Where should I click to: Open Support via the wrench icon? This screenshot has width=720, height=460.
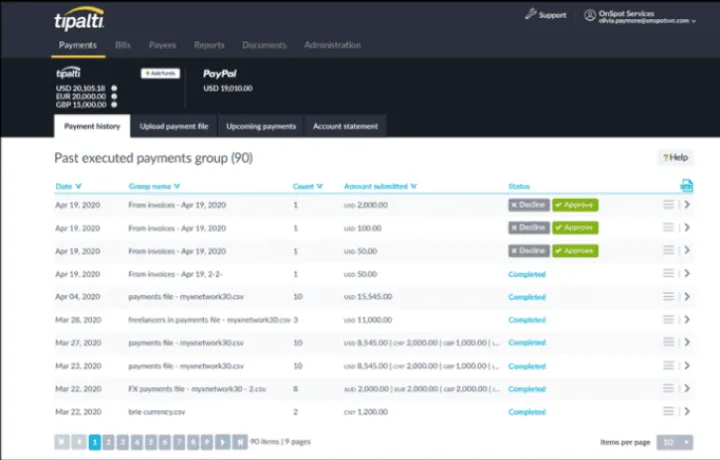(x=530, y=15)
